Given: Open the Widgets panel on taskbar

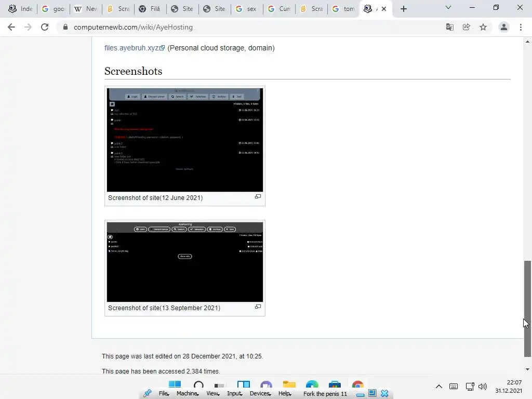Looking at the screenshot, I should click(244, 384).
